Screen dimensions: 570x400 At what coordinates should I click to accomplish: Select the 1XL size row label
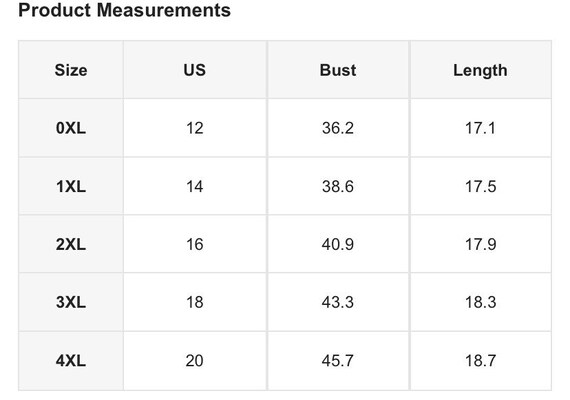point(71,186)
